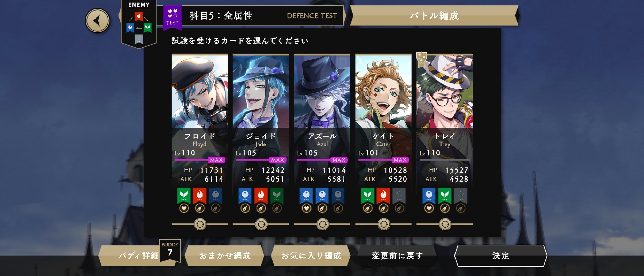Go back with the round arrow button
Image resolution: width=644 pixels, height=276 pixels.
97,21
